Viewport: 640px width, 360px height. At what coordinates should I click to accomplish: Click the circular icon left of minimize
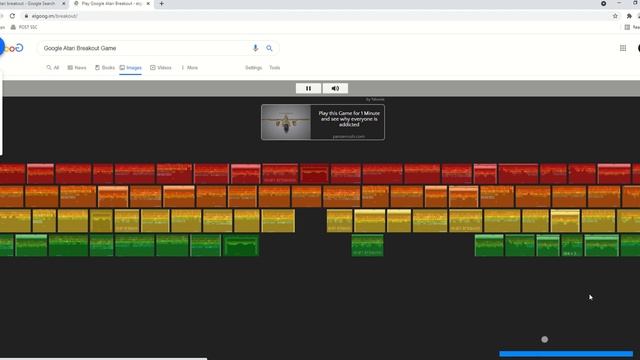pyautogui.click(x=603, y=4)
